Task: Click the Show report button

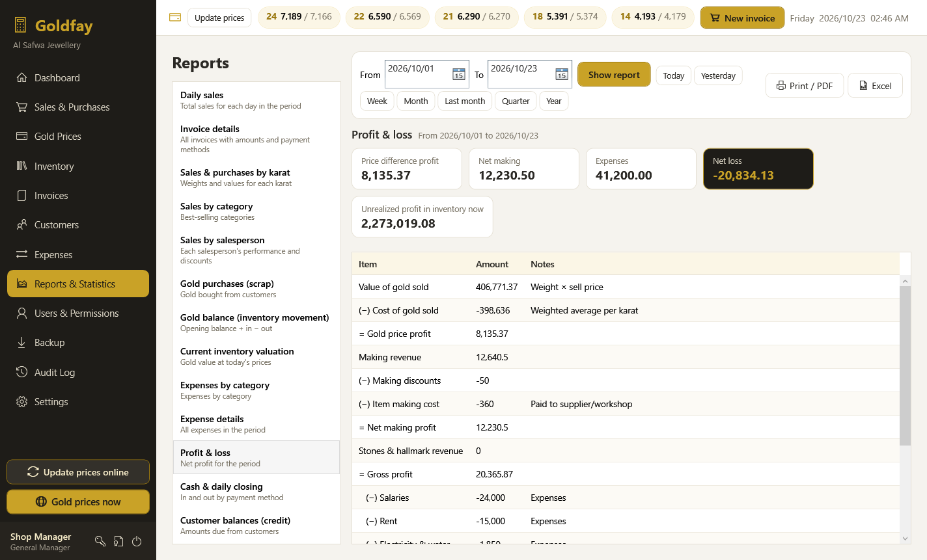Action: (614, 75)
